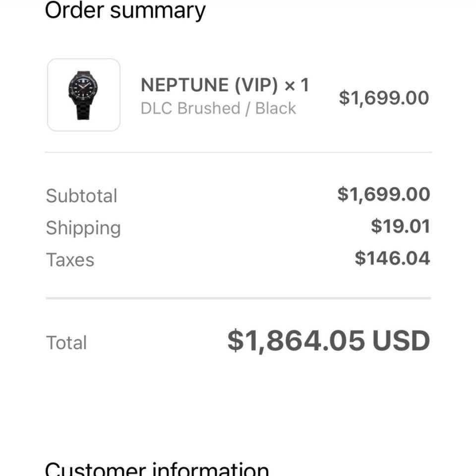Click the USD currency text in total
This screenshot has height=476, width=476.
[401, 341]
